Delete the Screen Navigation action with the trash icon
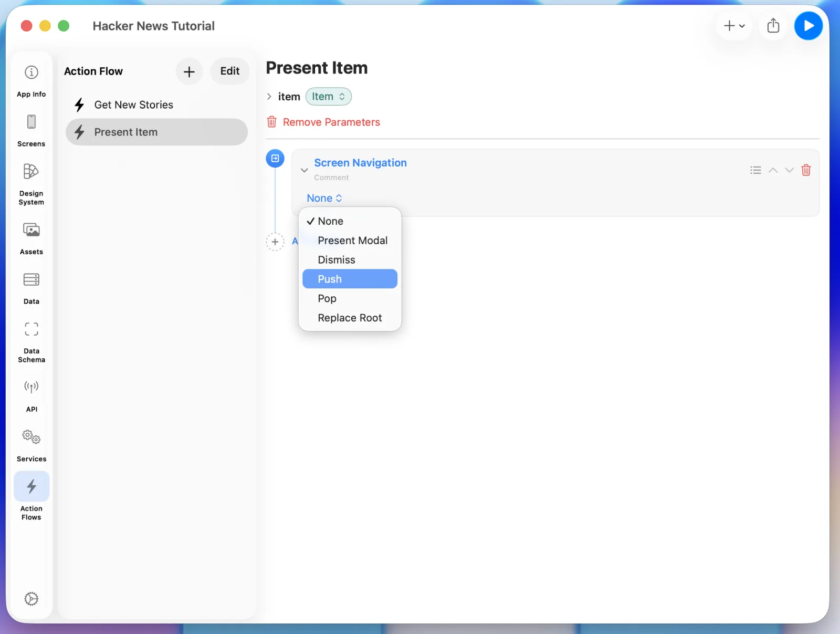Image resolution: width=840 pixels, height=634 pixels. click(x=806, y=170)
